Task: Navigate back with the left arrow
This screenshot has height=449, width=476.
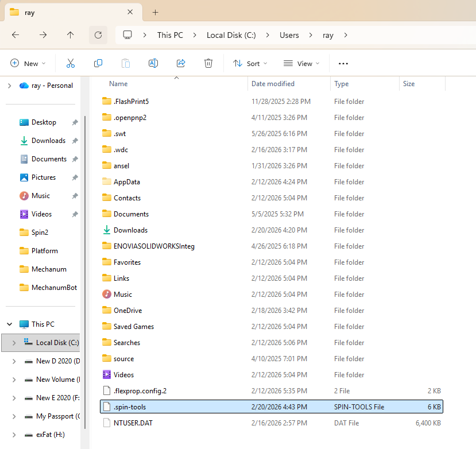Action: click(16, 35)
